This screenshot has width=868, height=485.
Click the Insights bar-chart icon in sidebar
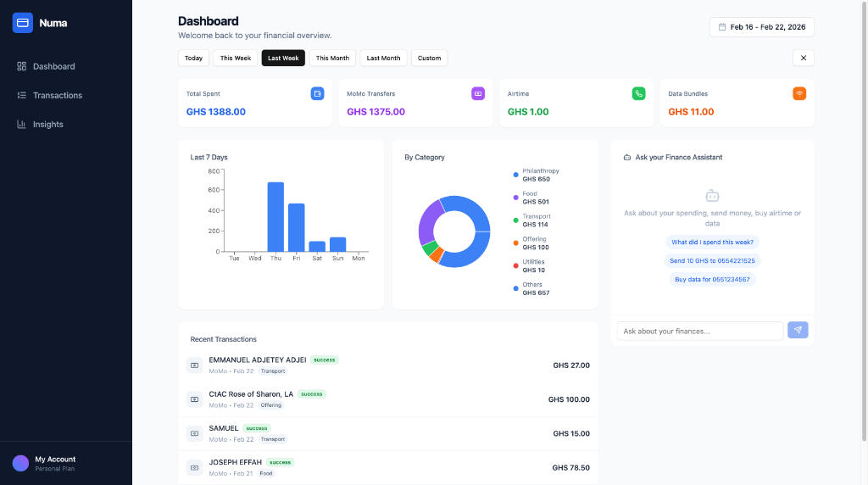(x=21, y=124)
